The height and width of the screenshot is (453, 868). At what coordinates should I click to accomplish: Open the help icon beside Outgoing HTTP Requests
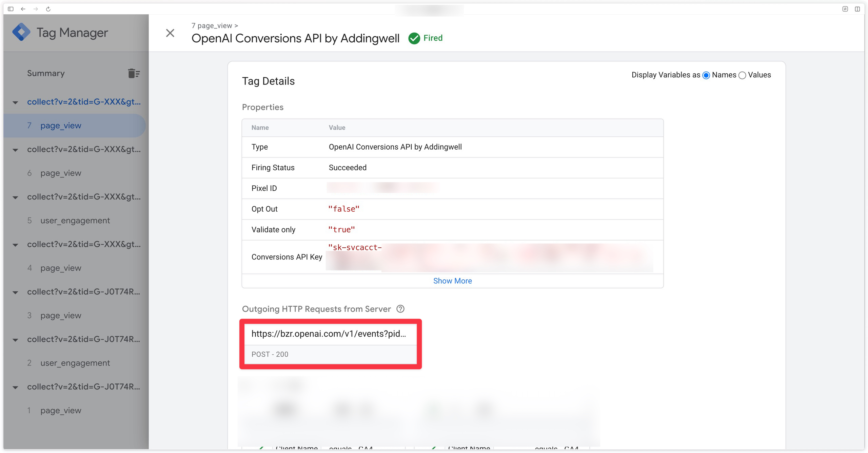400,309
